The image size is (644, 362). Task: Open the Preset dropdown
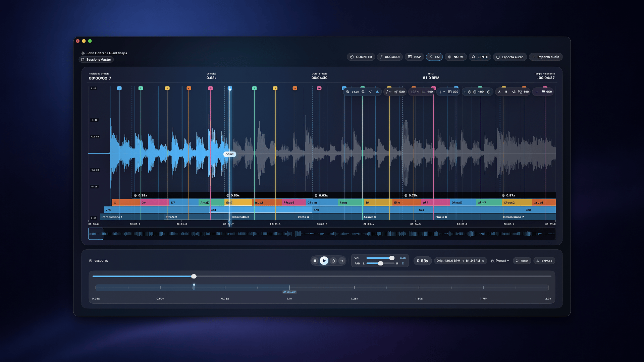coord(500,261)
